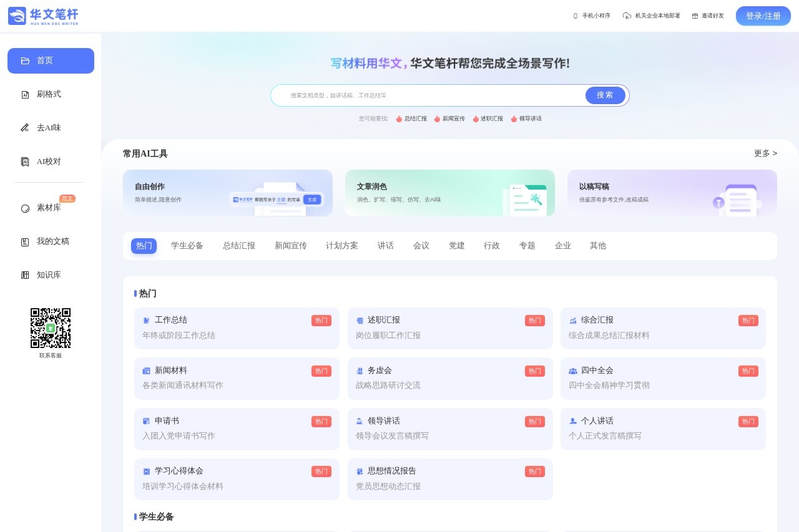Open the 文章润色 polishing tool card
This screenshot has height=532, width=799.
pos(450,193)
